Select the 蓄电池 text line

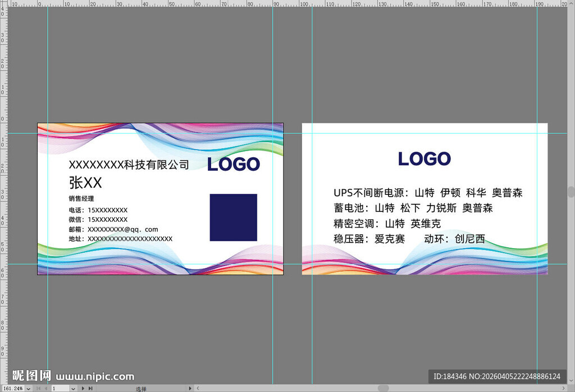pyautogui.click(x=413, y=208)
